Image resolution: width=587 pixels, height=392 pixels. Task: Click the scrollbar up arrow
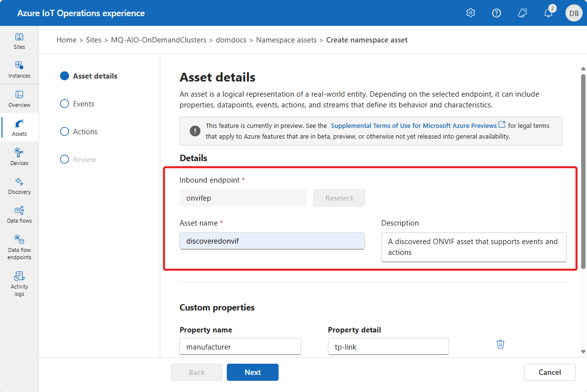coord(583,68)
